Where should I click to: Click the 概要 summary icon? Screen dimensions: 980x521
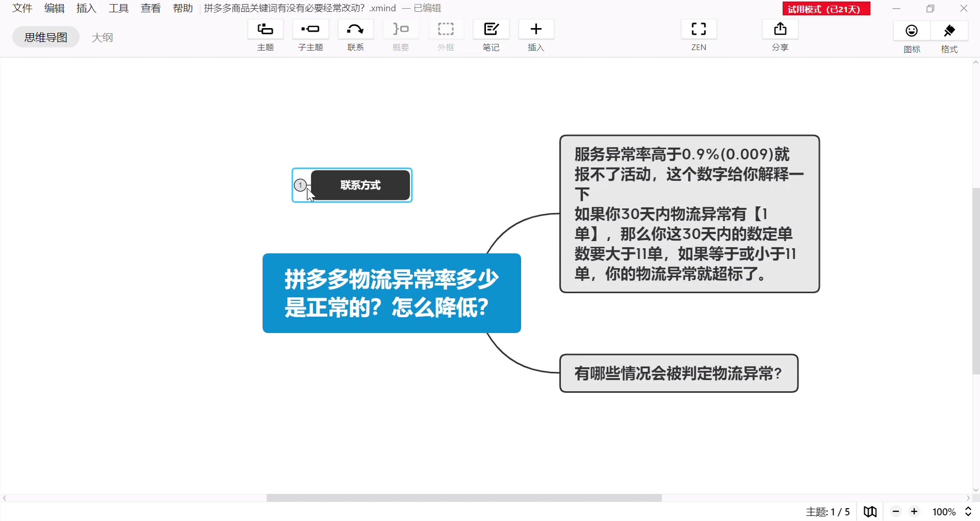[401, 30]
